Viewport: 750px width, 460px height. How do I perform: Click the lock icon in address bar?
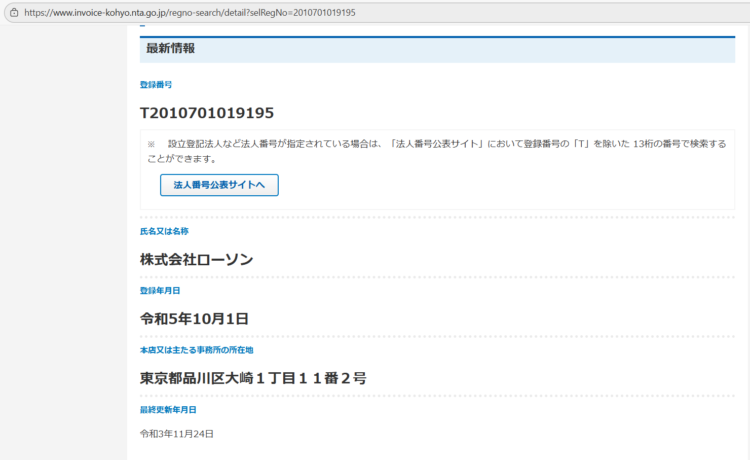14,12
